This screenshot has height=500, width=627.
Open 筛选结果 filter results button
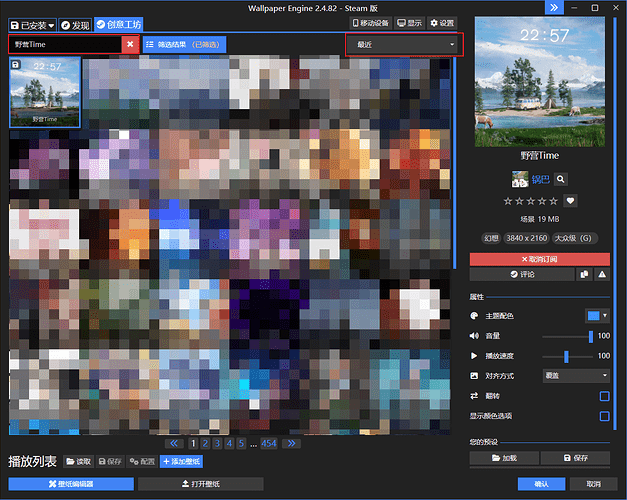[x=184, y=44]
